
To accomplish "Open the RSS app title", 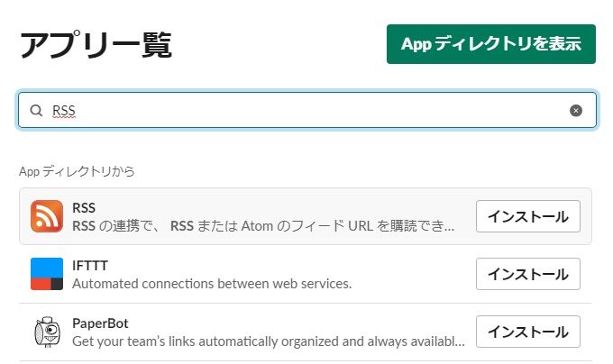I will coord(84,208).
